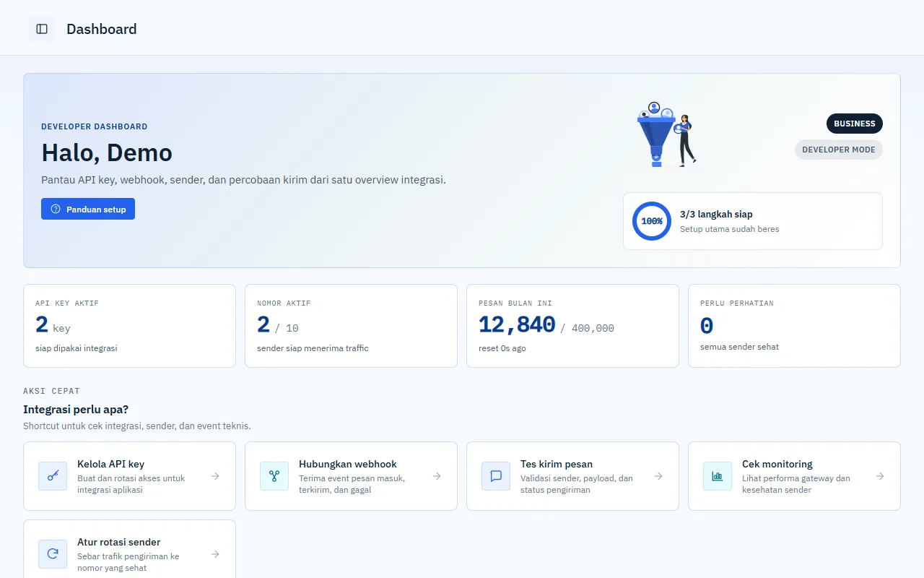The width and height of the screenshot is (924, 578).
Task: Open the Hubungkan webhook shortcut
Action: pyautogui.click(x=351, y=476)
